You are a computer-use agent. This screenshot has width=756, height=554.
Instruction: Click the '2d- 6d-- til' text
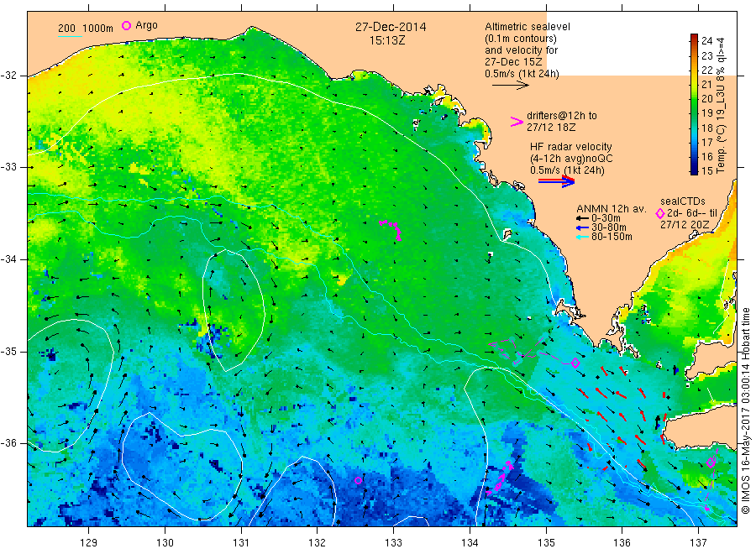(x=692, y=213)
